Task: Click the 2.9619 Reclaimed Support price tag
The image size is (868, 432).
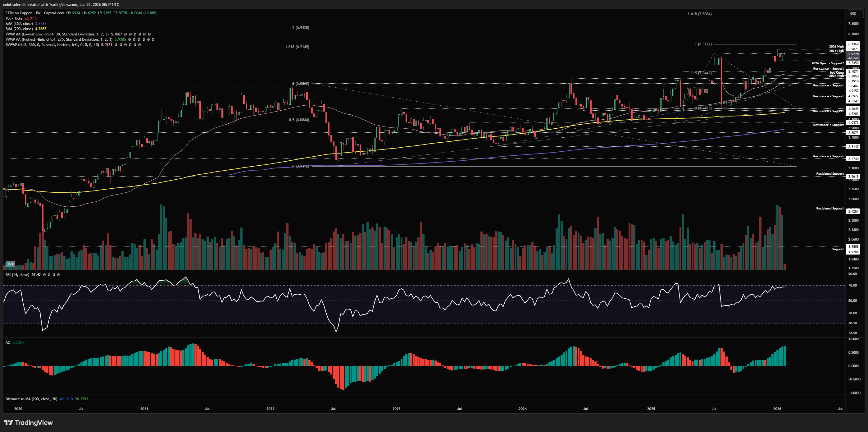Action: (x=853, y=177)
